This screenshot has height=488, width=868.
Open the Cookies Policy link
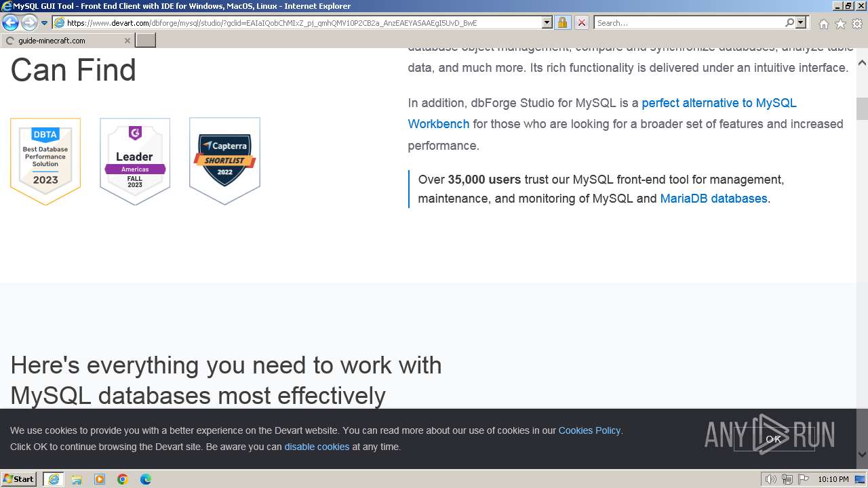(x=589, y=430)
